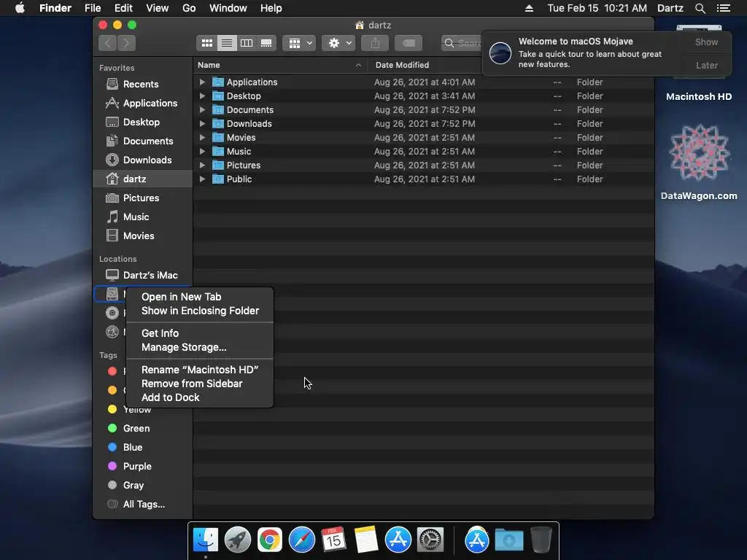Screen dimensions: 747x560
Task: Select Downloads in the sidebar
Action: 142,160
